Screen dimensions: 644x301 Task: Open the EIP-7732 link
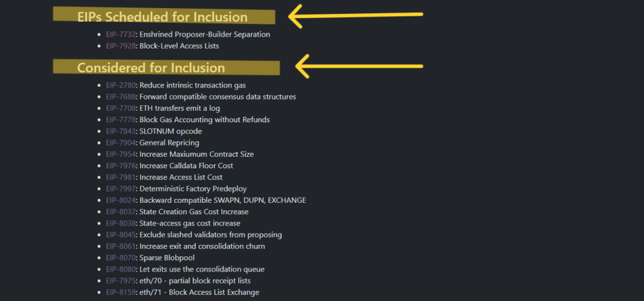[x=120, y=34]
